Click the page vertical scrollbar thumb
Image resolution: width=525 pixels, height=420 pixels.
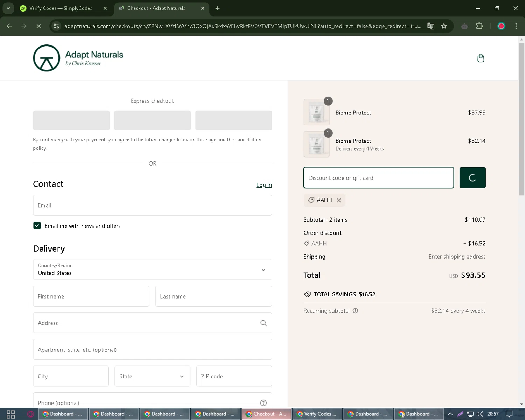pyautogui.click(x=521, y=119)
